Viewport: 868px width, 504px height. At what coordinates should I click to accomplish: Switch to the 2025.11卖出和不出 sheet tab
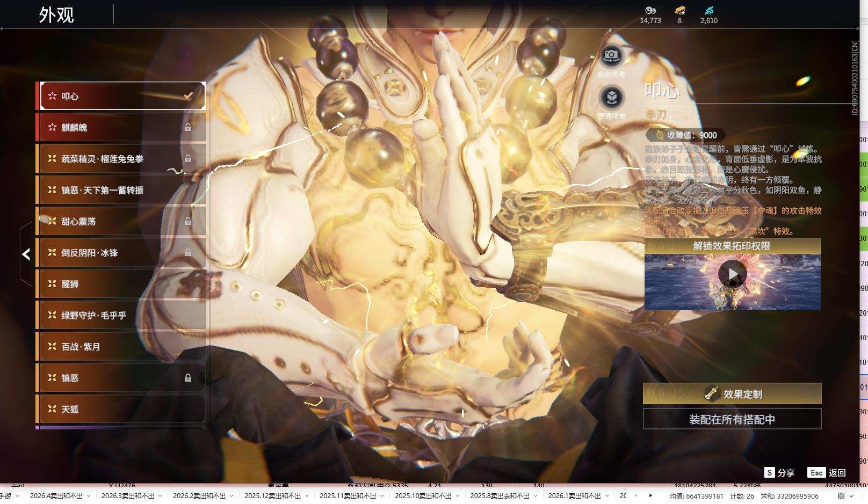pyautogui.click(x=348, y=496)
